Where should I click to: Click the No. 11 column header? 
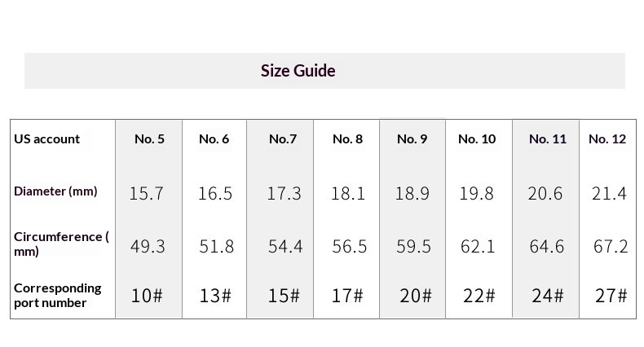547,139
